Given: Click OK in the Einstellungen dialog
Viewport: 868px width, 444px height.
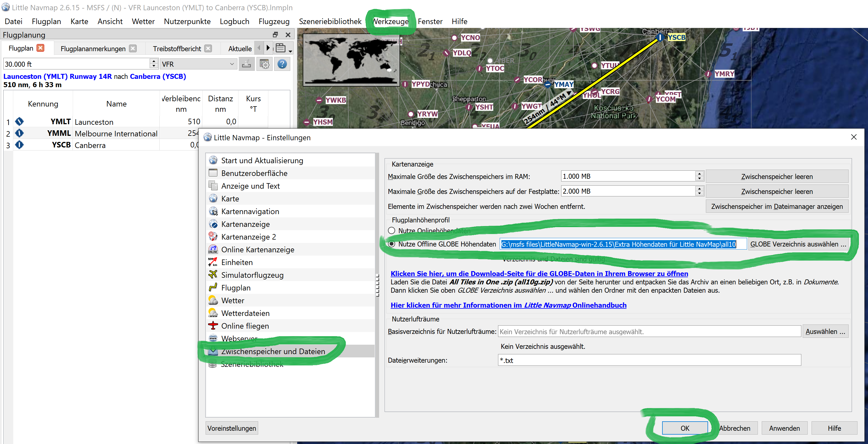Looking at the screenshot, I should click(685, 428).
